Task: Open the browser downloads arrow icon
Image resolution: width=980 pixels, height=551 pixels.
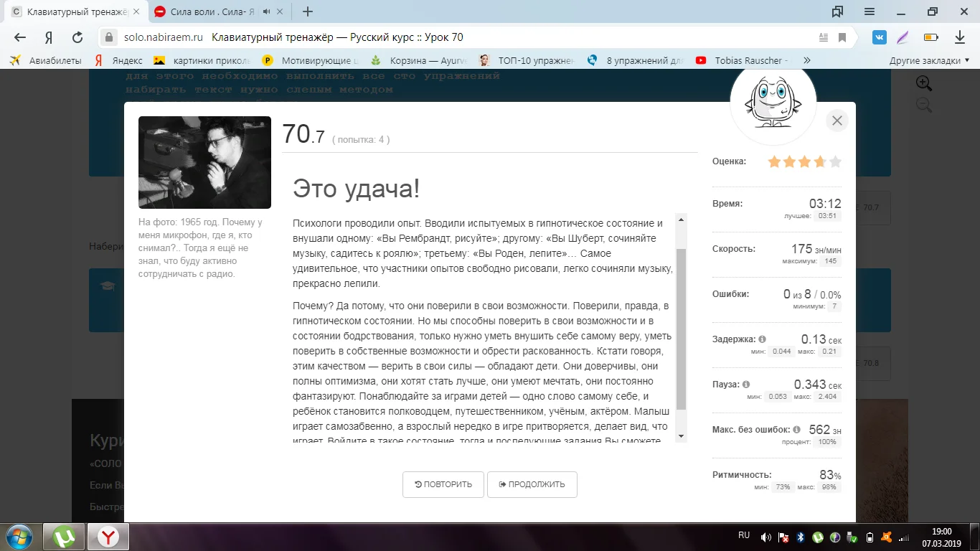Action: [960, 37]
